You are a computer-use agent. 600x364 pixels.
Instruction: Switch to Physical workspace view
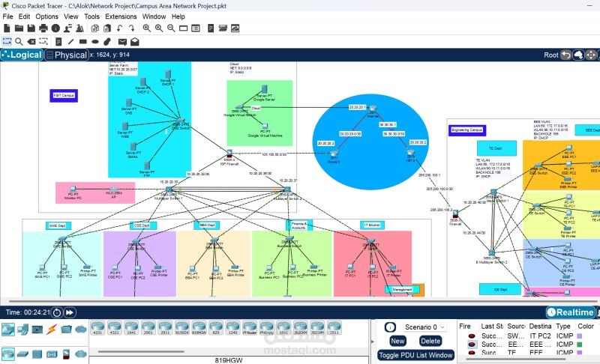coord(67,55)
